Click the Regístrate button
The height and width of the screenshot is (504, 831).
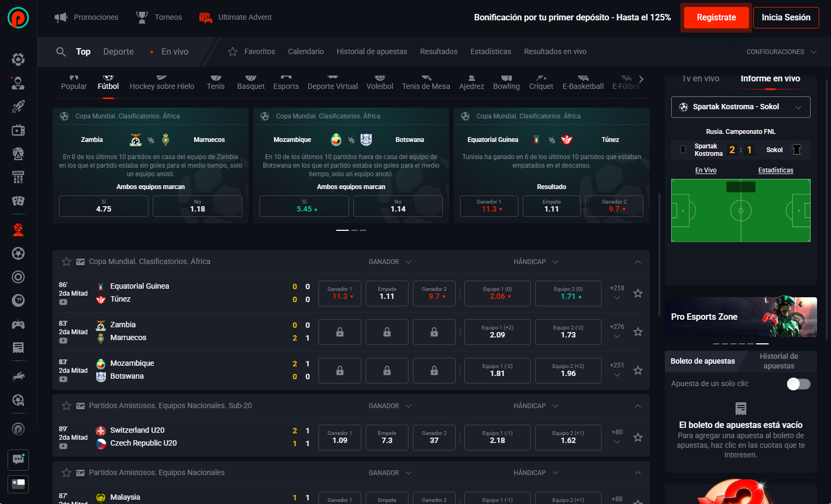(716, 18)
